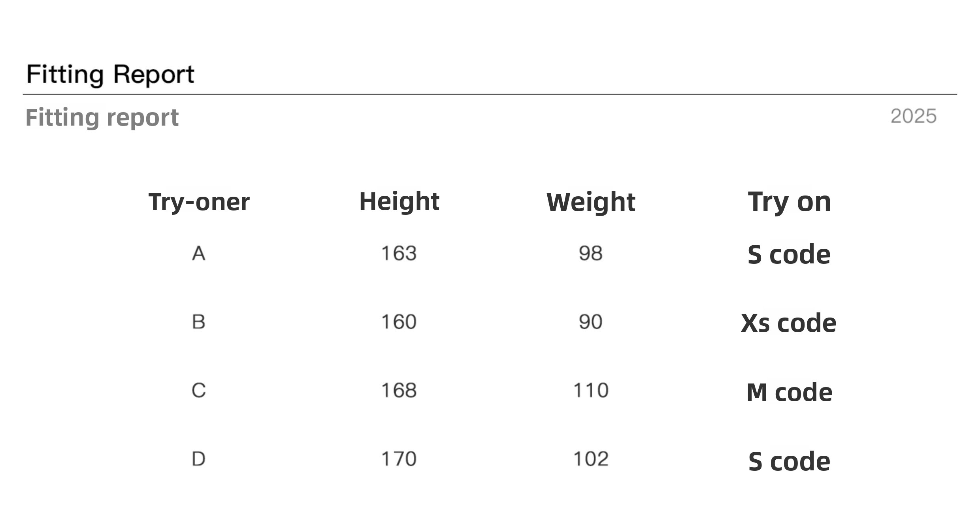
Task: Click the gray 'Fitting report' subtitle
Action: tap(102, 117)
